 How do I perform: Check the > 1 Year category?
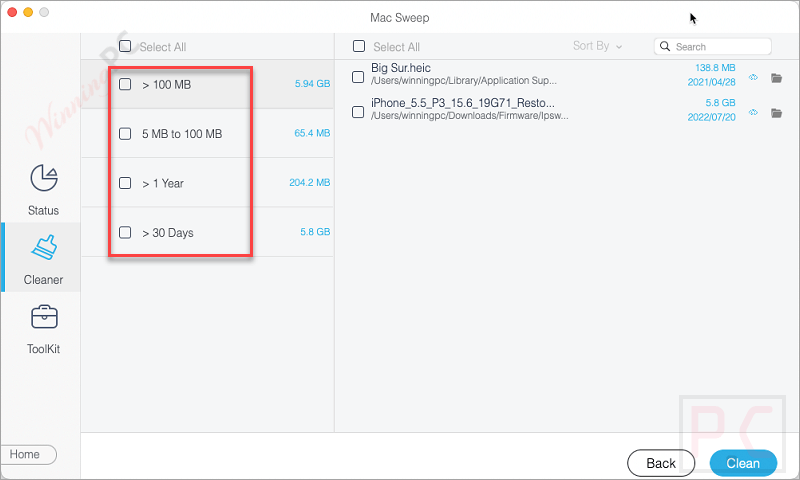(x=125, y=183)
